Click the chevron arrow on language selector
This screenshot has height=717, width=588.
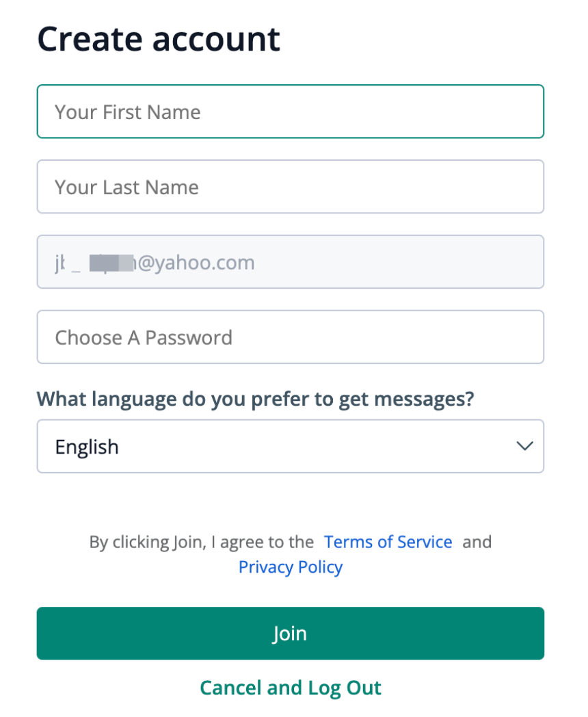click(x=524, y=447)
